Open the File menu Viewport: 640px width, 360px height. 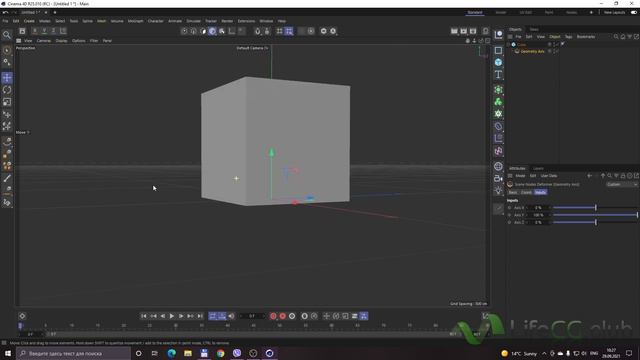[x=5, y=21]
